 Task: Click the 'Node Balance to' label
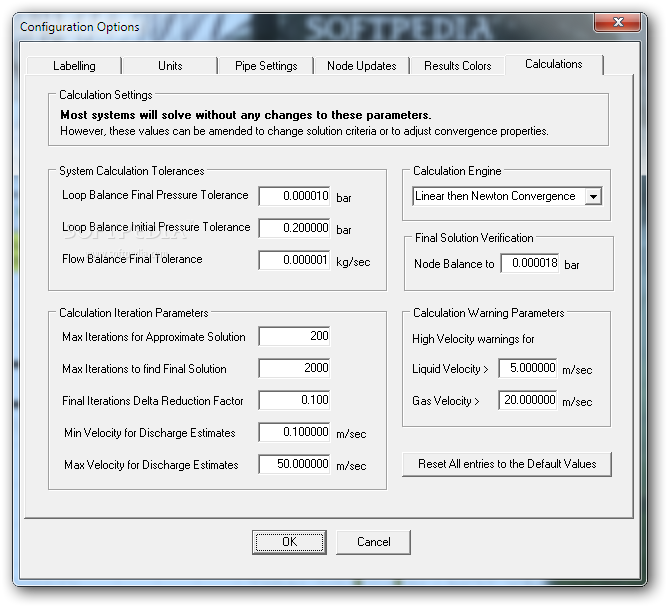[x=454, y=264]
